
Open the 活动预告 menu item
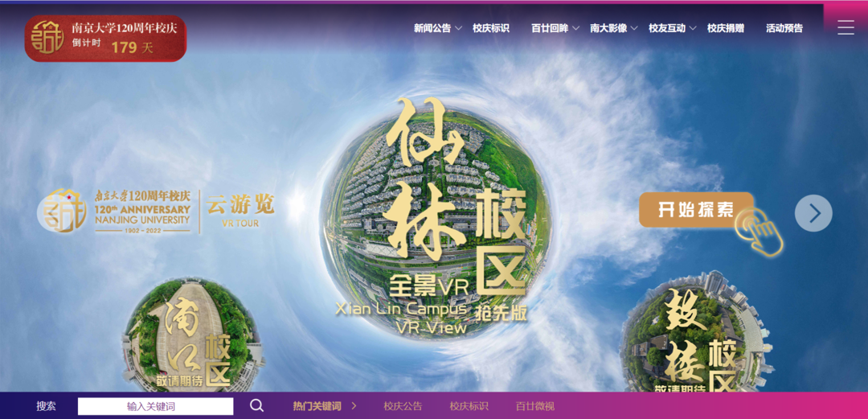[784, 28]
